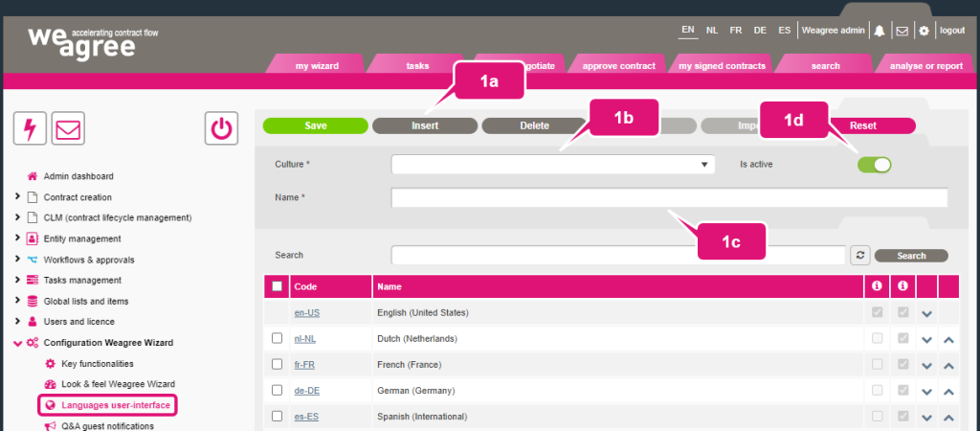Viewport: 980px width, 431px height.
Task: Click the home icon beside Admin dashboard
Action: (x=33, y=176)
